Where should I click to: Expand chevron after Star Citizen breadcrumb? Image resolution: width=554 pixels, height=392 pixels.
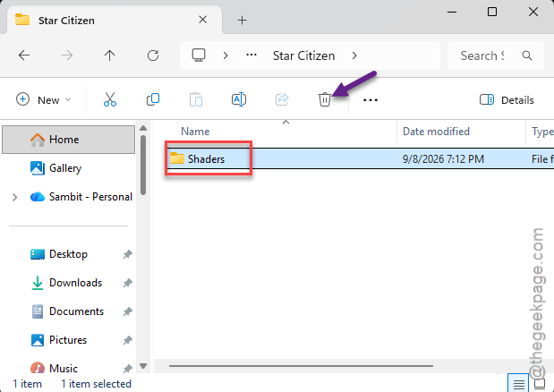(x=354, y=55)
